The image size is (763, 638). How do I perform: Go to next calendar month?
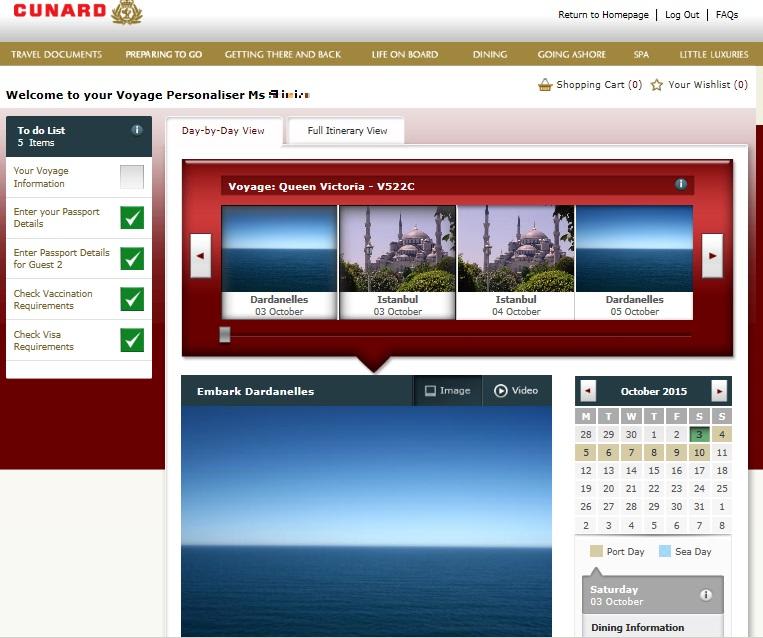tap(719, 391)
